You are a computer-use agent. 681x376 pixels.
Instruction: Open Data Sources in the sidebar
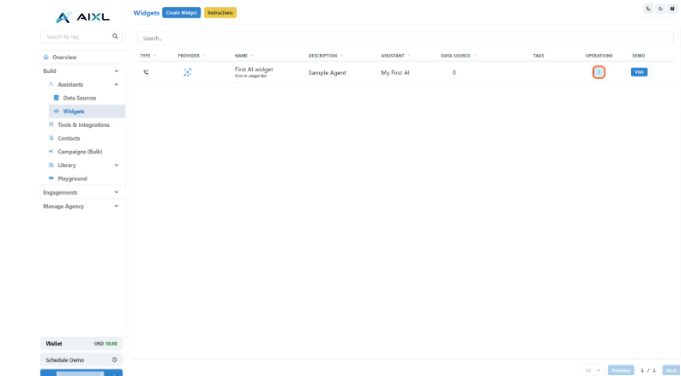click(79, 98)
